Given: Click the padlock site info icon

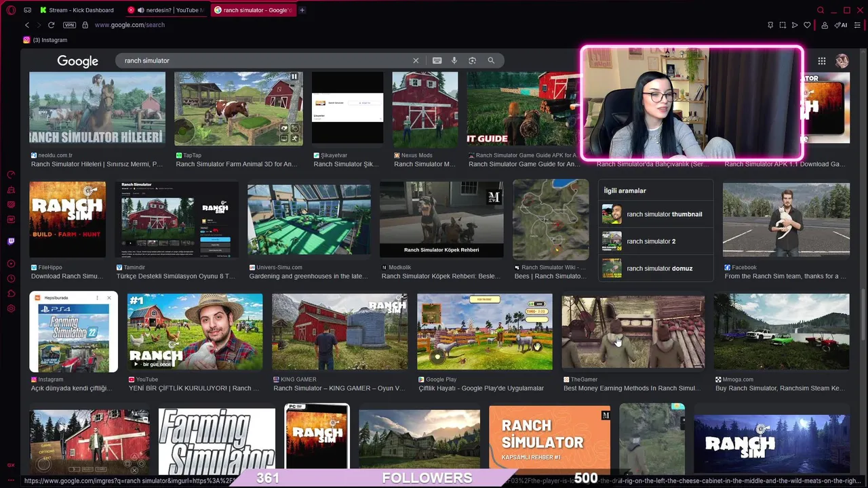Looking at the screenshot, I should point(85,25).
